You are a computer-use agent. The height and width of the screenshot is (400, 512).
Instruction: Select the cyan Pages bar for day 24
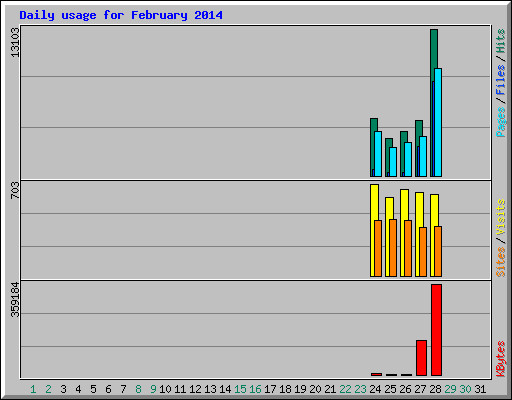(x=378, y=154)
